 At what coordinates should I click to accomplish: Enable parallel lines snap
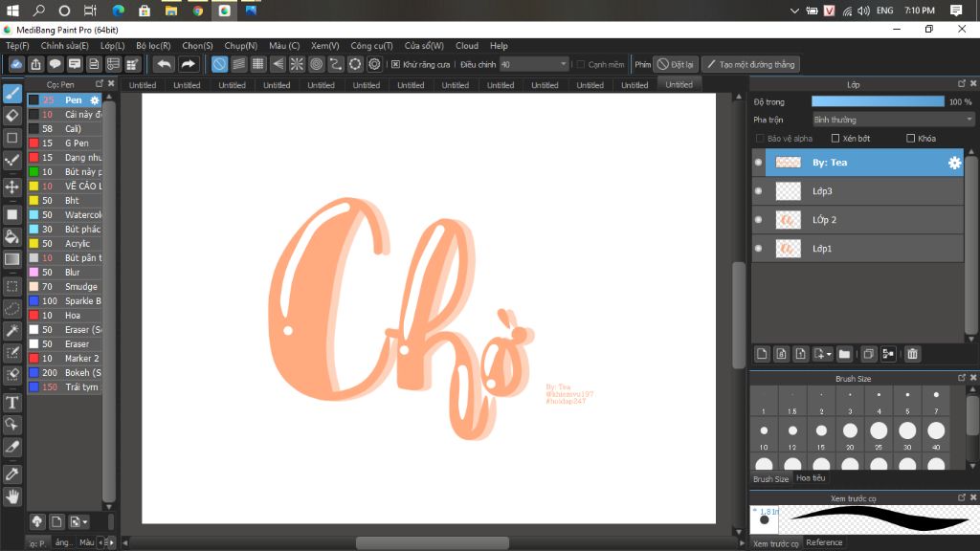[238, 64]
